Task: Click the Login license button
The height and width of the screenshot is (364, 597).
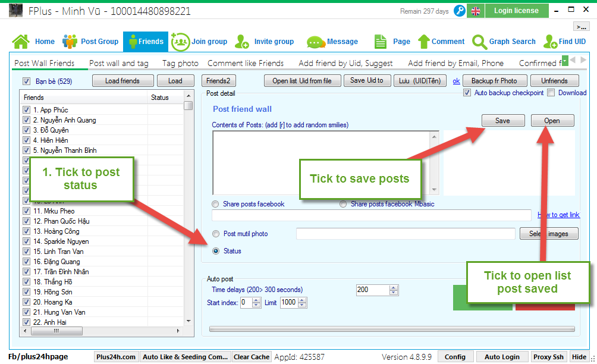Action: click(517, 11)
